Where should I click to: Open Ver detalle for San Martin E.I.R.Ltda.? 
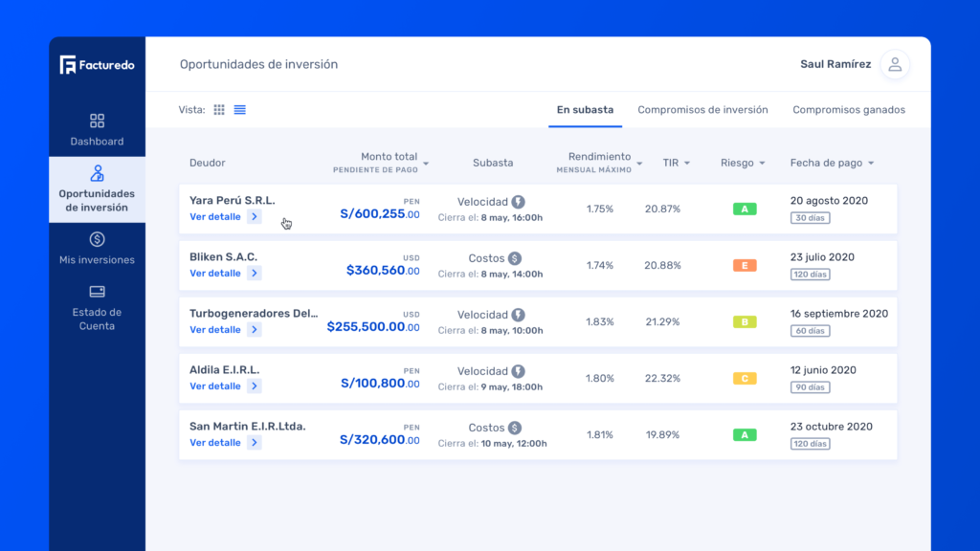pos(215,443)
